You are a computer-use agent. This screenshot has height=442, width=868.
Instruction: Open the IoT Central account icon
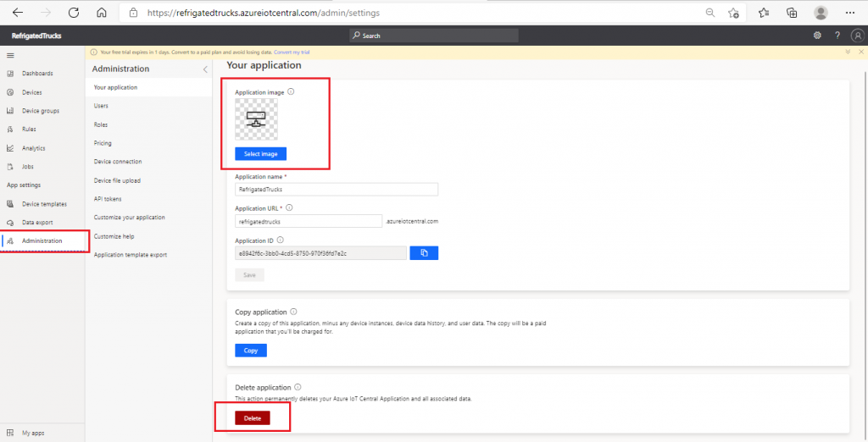point(858,36)
